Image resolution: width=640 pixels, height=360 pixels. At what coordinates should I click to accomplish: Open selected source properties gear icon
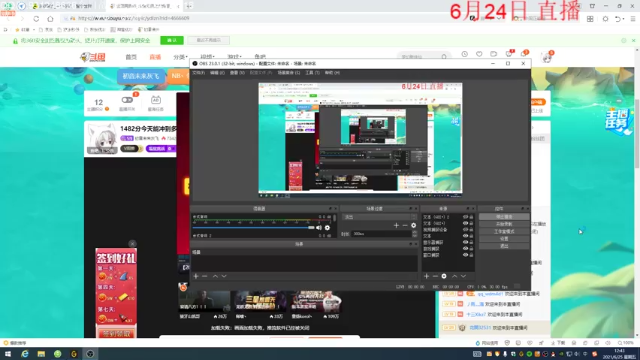tap(444, 276)
